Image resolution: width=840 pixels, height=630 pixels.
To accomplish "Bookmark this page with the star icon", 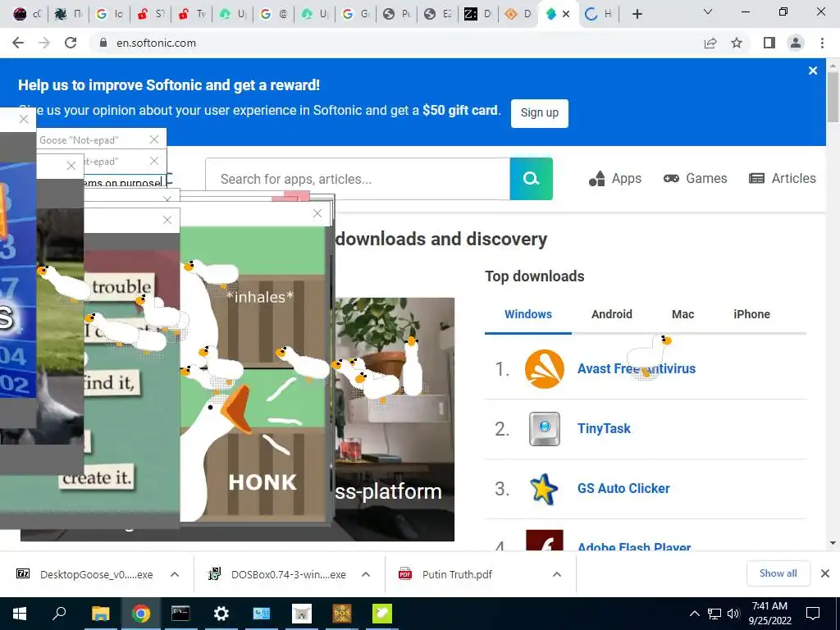I will [737, 43].
